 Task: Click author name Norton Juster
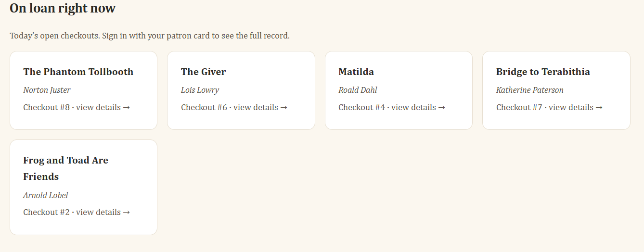click(x=47, y=90)
